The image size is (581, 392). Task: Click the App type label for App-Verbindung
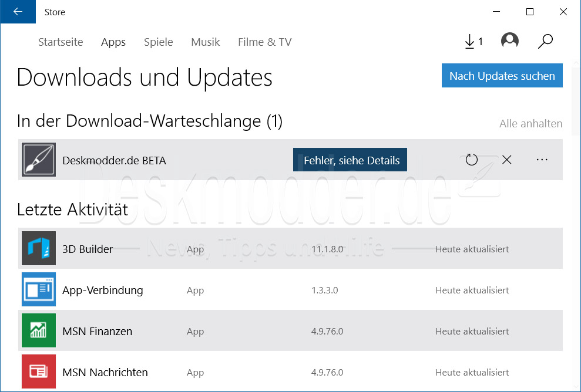point(195,291)
